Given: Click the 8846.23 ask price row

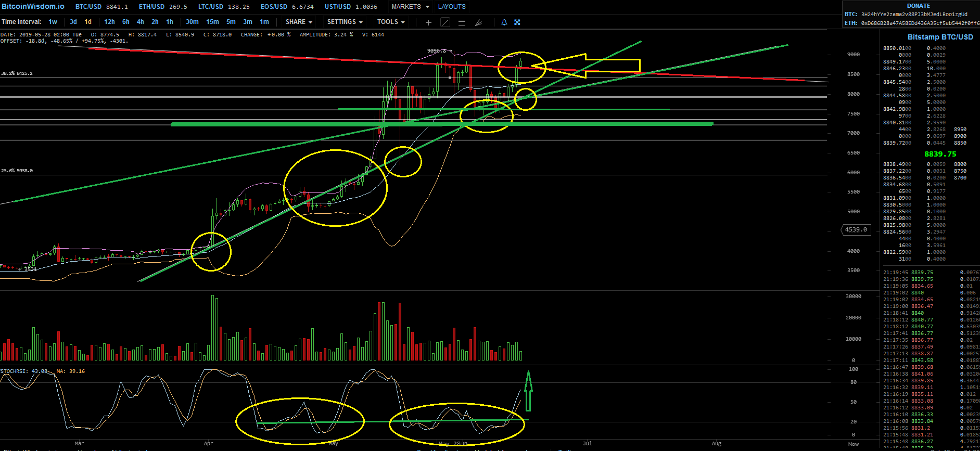Looking at the screenshot, I should pyautogui.click(x=914, y=69).
